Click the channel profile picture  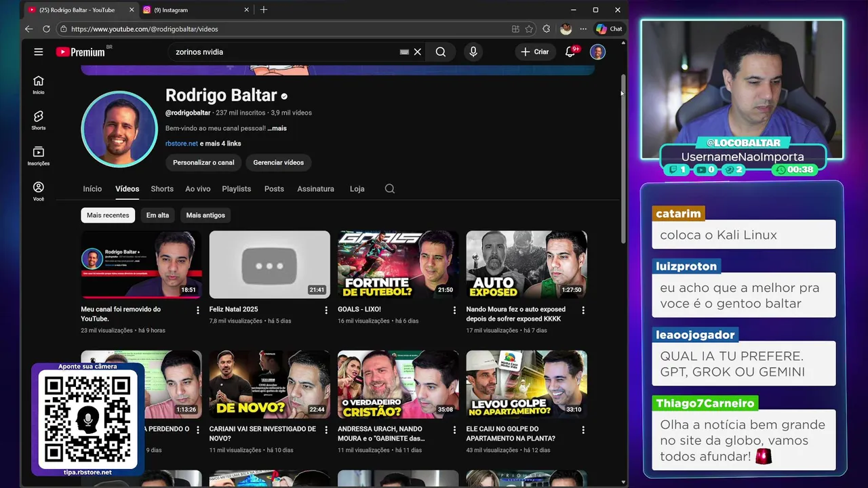pyautogui.click(x=119, y=129)
